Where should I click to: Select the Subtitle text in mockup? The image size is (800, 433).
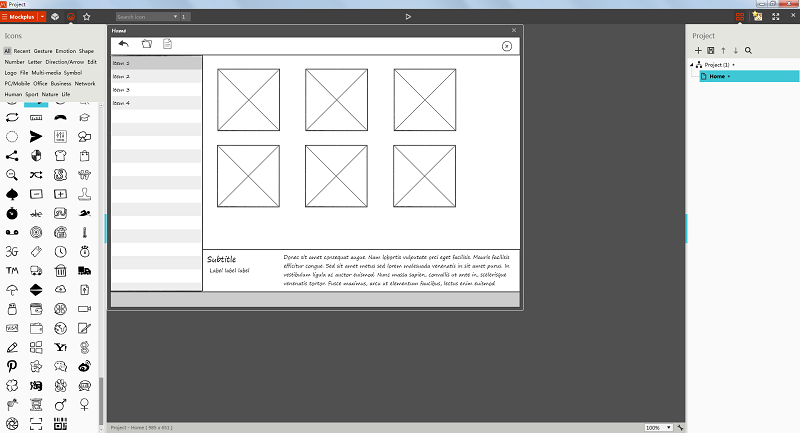point(221,259)
